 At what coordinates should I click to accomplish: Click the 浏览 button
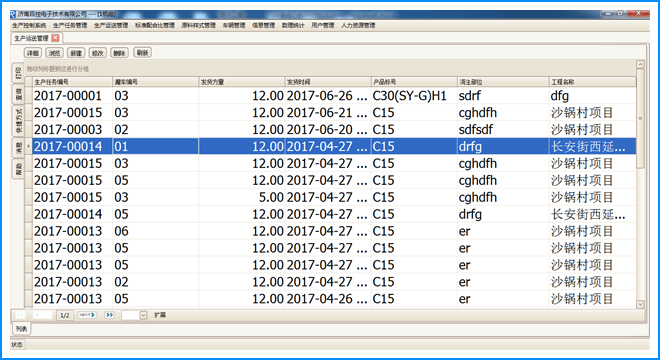pos(54,53)
